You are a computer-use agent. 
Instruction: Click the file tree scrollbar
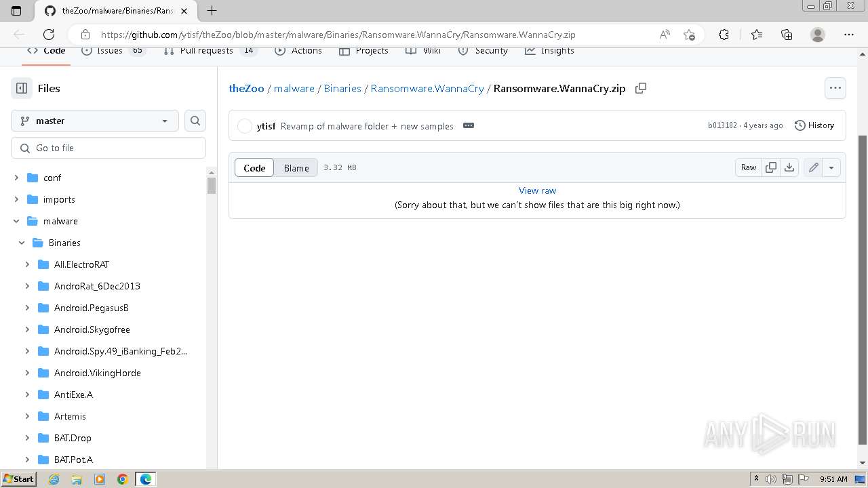(x=212, y=186)
